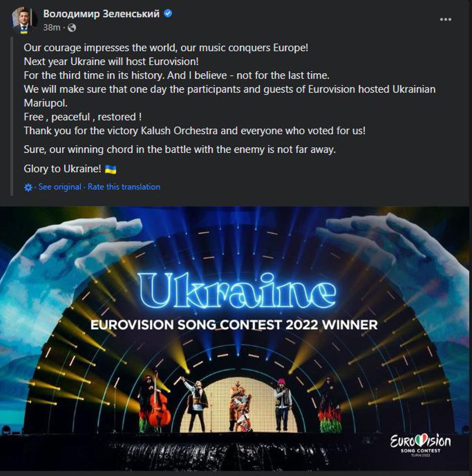Viewport: 472px width, 476px height.
Task: Click the blue verified badge
Action: point(168,14)
